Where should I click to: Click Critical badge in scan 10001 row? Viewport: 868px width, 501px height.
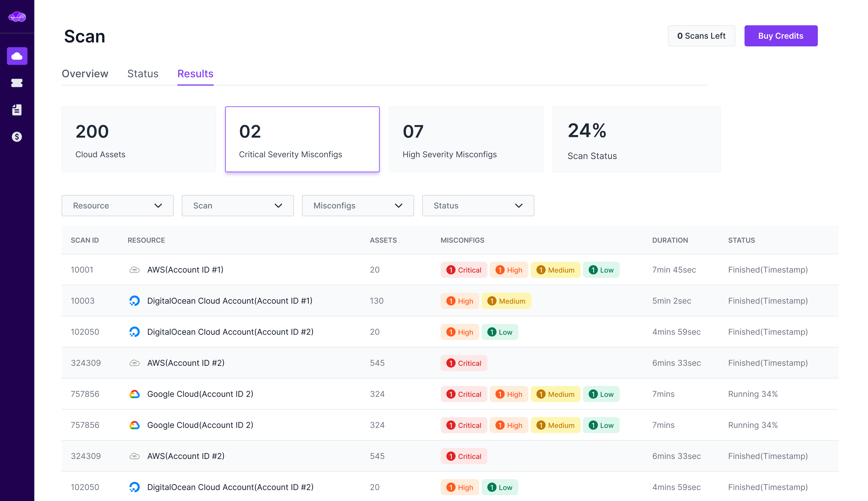tap(463, 270)
